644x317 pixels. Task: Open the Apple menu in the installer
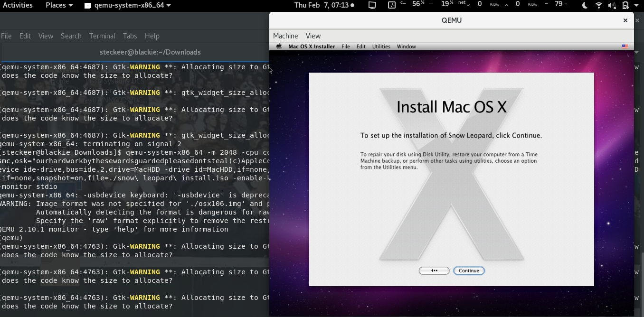[x=279, y=47]
